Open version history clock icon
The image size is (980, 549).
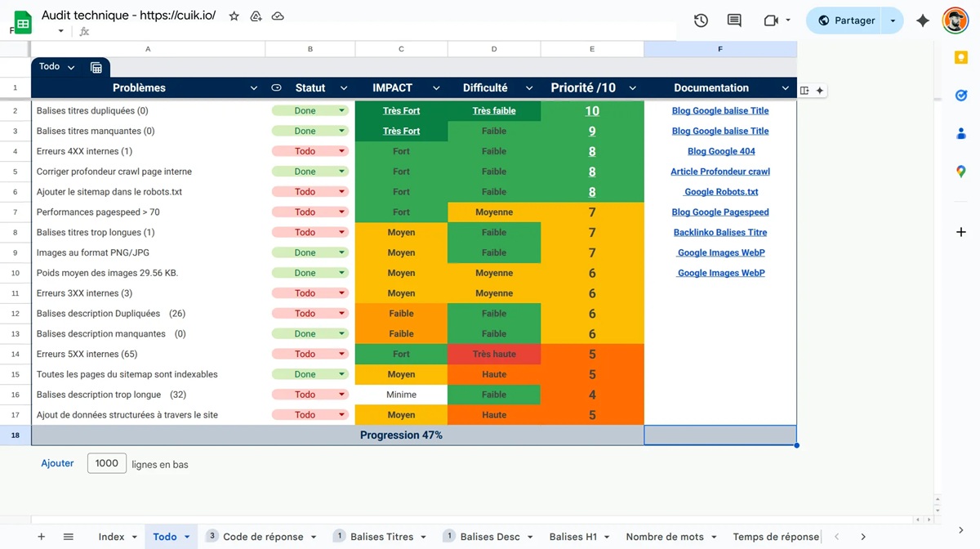click(x=701, y=20)
